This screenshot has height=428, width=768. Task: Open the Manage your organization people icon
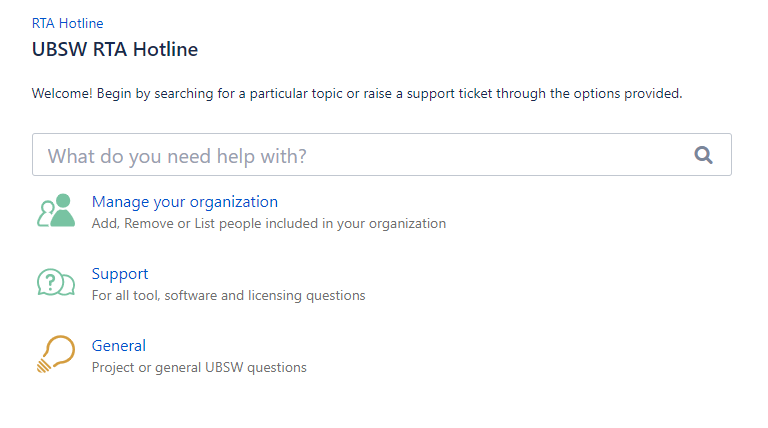[x=56, y=211]
